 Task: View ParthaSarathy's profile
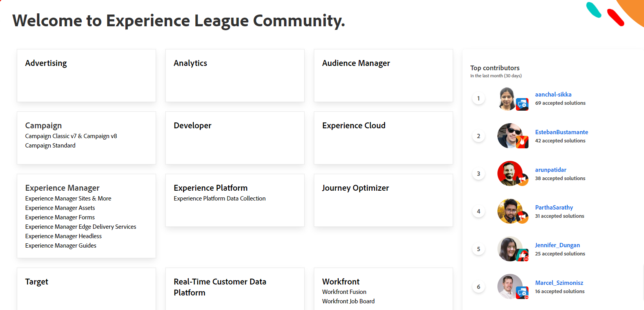(554, 208)
